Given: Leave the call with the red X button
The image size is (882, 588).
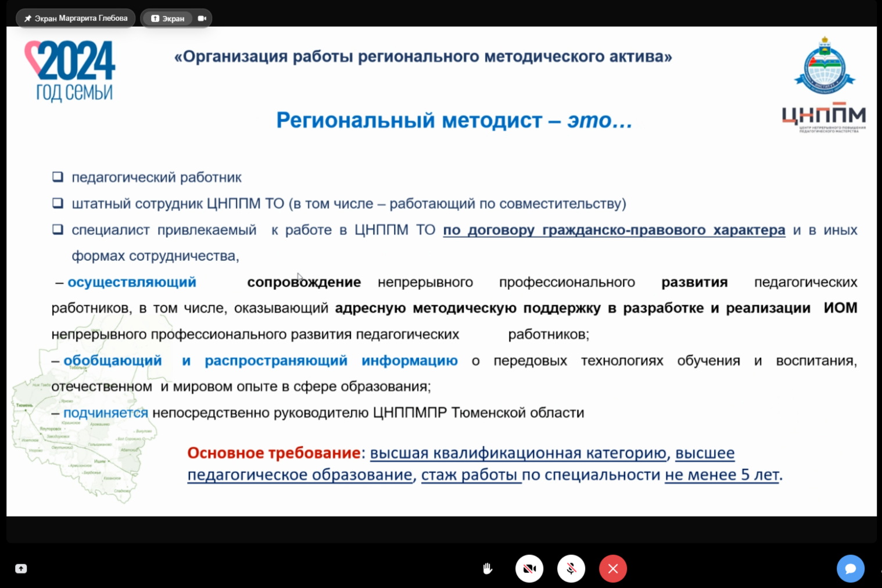Looking at the screenshot, I should (x=613, y=569).
